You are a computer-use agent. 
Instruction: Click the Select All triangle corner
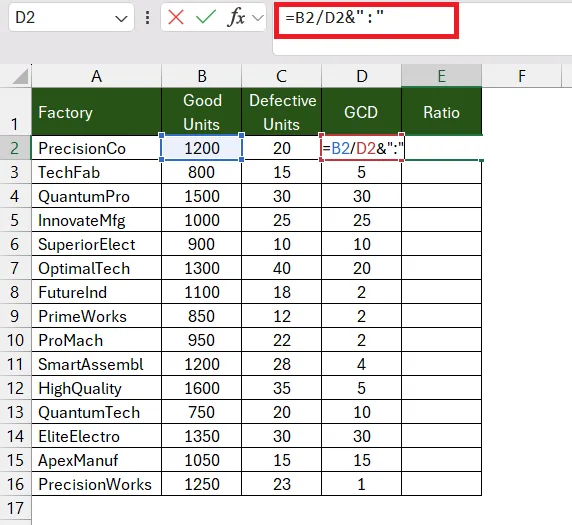[20, 77]
